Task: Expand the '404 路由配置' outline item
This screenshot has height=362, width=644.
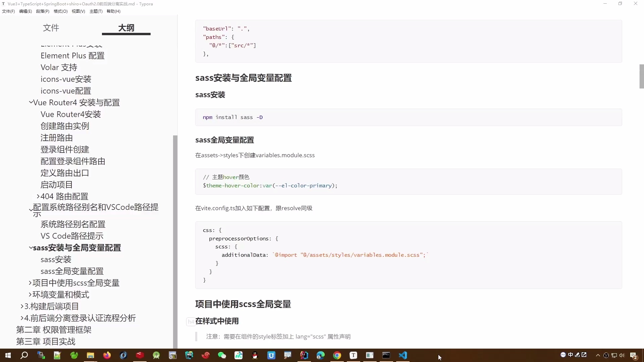Action: (38, 196)
